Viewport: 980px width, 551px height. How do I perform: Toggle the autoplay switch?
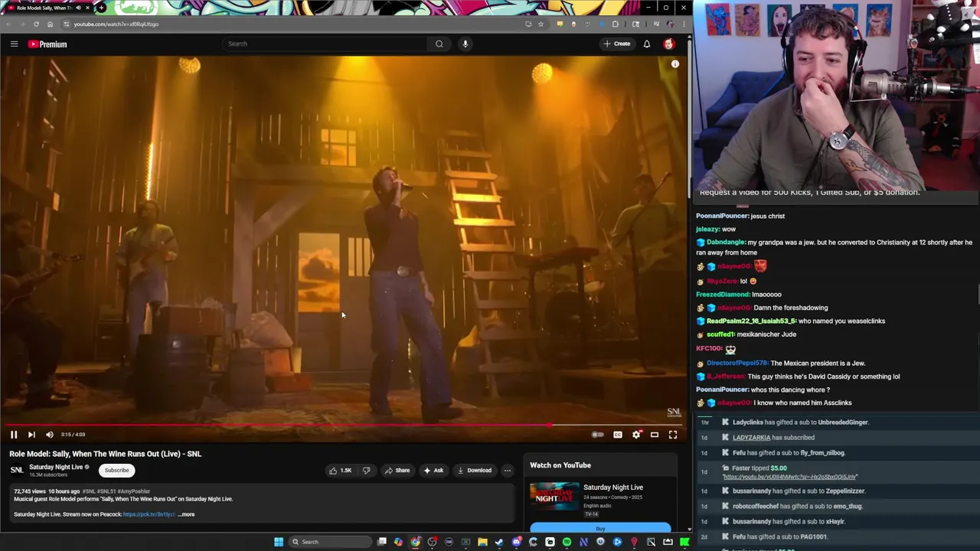click(x=597, y=435)
